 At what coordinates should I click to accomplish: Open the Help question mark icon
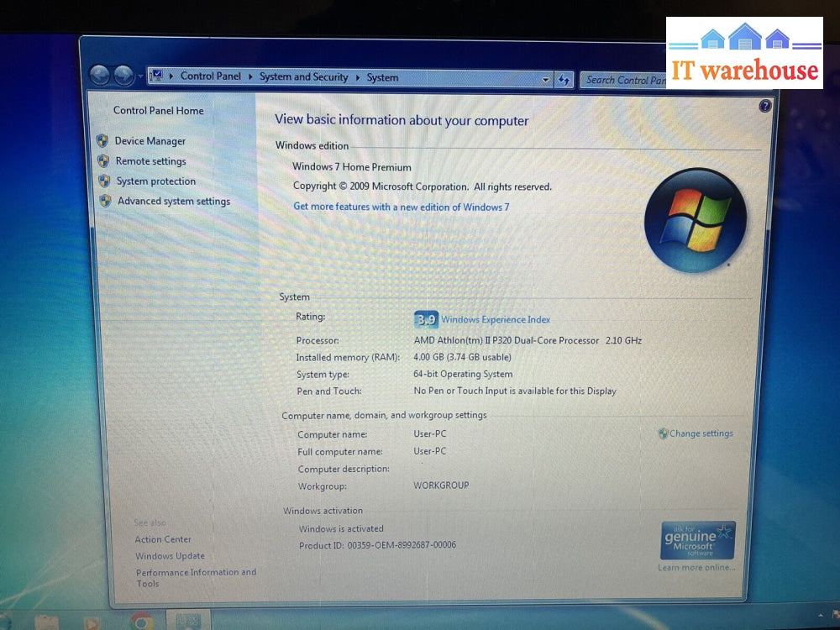pos(764,106)
